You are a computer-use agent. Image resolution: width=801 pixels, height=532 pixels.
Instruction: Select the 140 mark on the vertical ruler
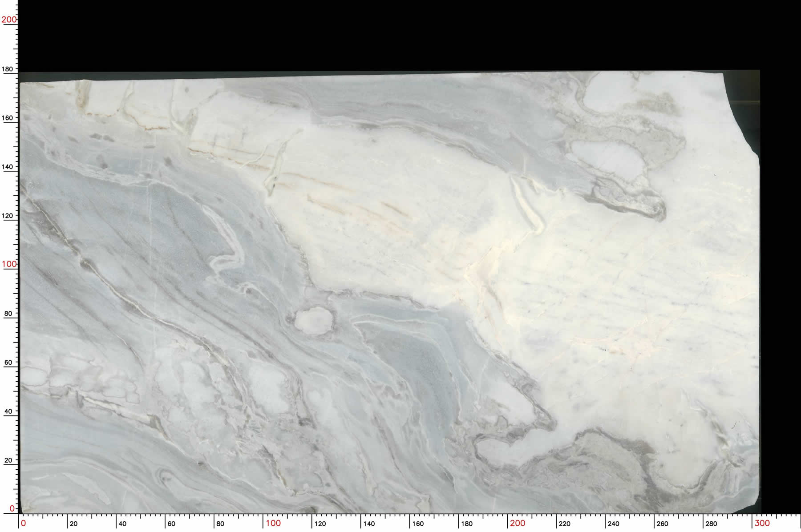tap(8, 167)
